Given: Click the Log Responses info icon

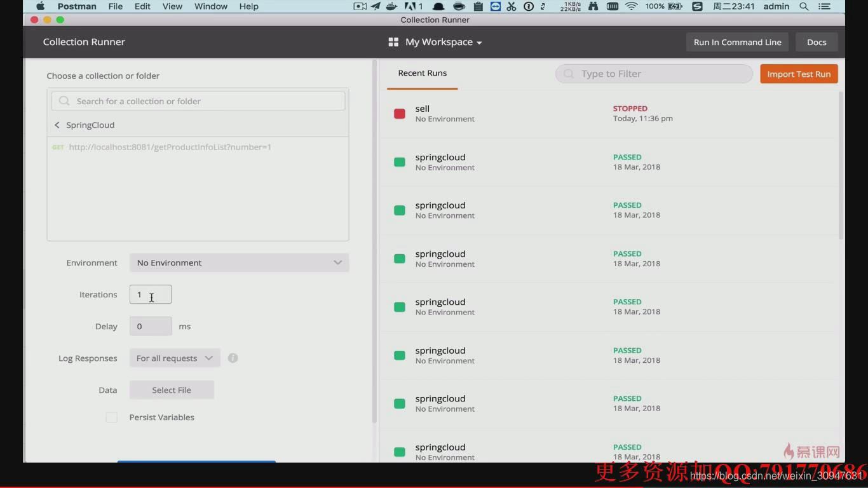Looking at the screenshot, I should (x=233, y=358).
